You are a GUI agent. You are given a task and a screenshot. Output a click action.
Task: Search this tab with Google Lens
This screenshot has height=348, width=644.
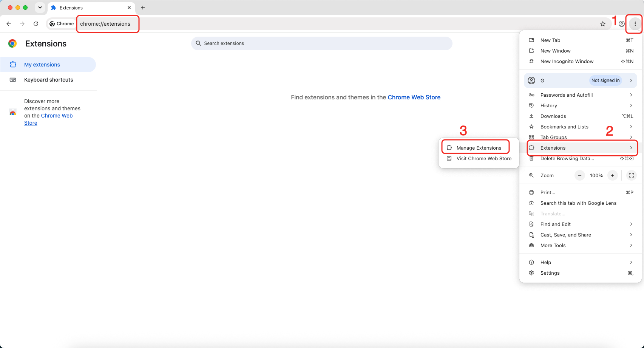(x=581, y=203)
